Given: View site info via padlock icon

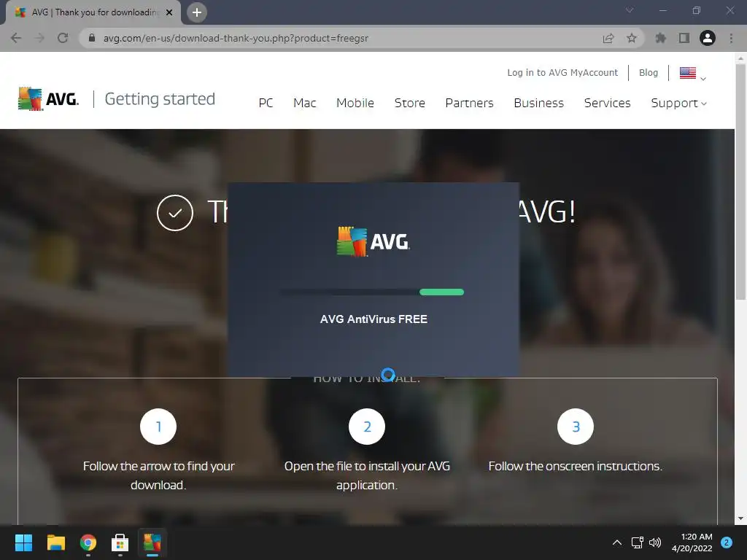Looking at the screenshot, I should 92,38.
